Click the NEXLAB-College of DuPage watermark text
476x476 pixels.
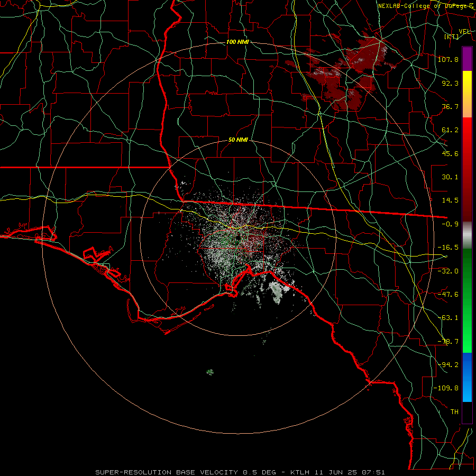(x=426, y=6)
